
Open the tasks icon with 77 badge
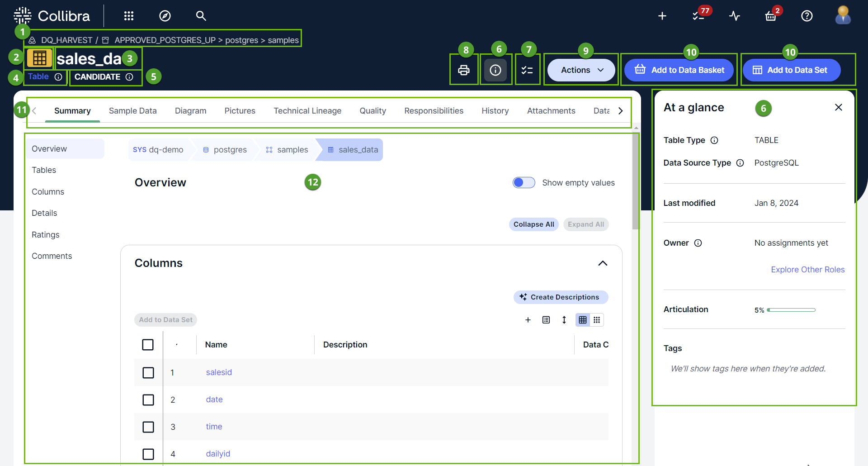point(698,16)
